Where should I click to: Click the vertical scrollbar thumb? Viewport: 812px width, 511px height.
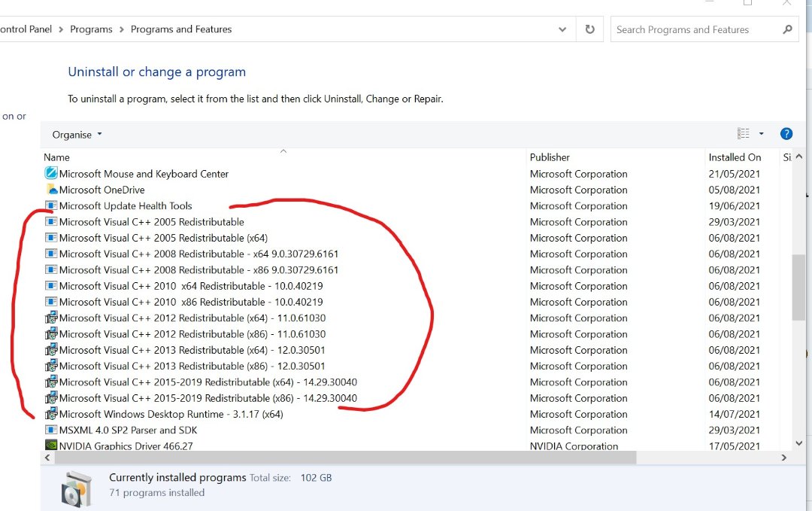798,287
